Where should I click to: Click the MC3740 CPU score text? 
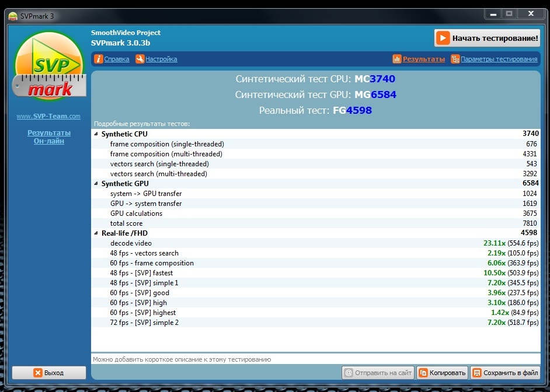[375, 79]
